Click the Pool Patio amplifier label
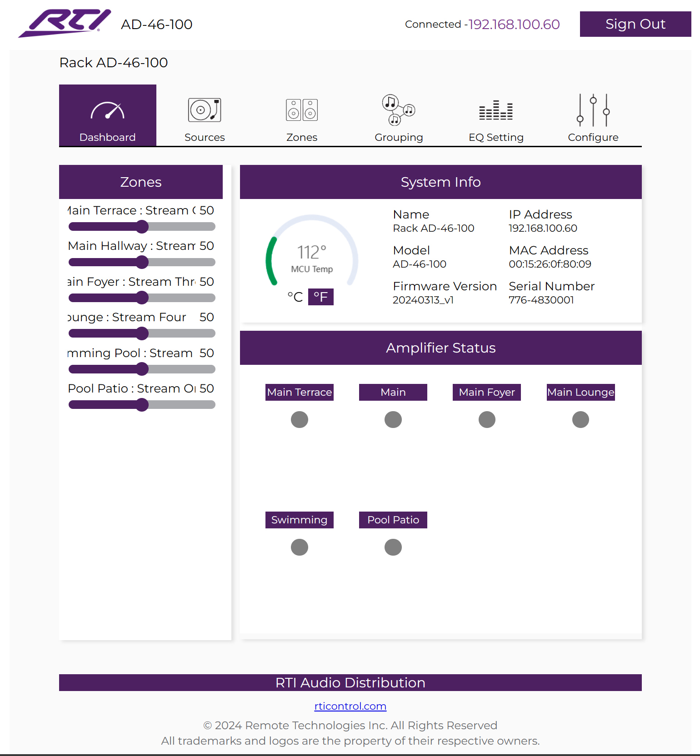The width and height of the screenshot is (700, 756). 393,520
